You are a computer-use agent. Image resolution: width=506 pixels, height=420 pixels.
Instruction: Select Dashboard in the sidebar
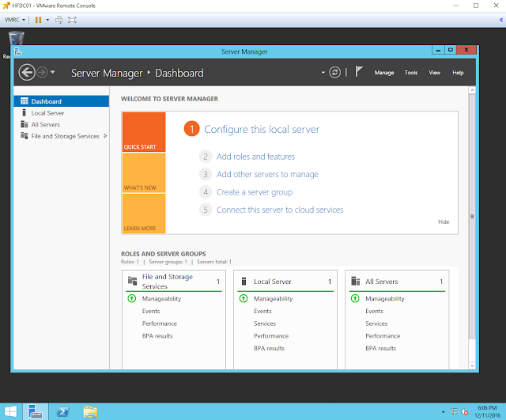[x=62, y=101]
